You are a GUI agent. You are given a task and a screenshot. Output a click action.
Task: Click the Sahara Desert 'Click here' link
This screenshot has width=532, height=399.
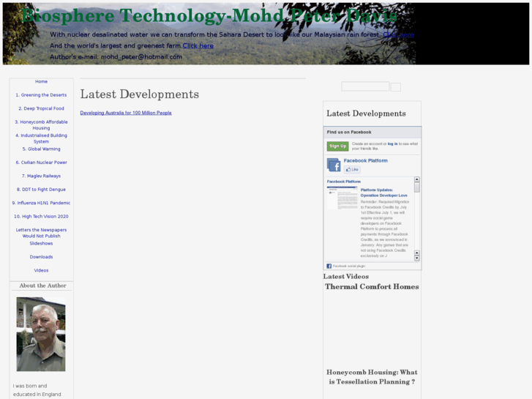click(x=398, y=34)
